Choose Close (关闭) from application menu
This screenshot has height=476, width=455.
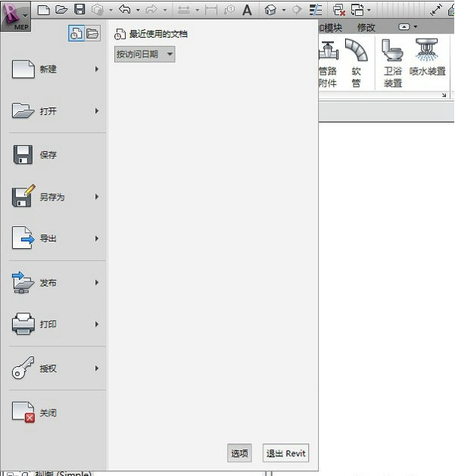coord(55,412)
